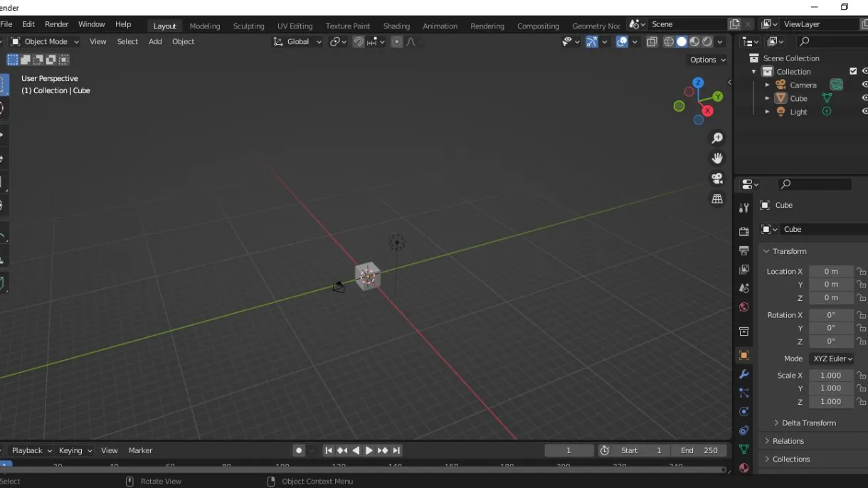Select the pan view hand icon
The image size is (868, 488).
pos(717,158)
